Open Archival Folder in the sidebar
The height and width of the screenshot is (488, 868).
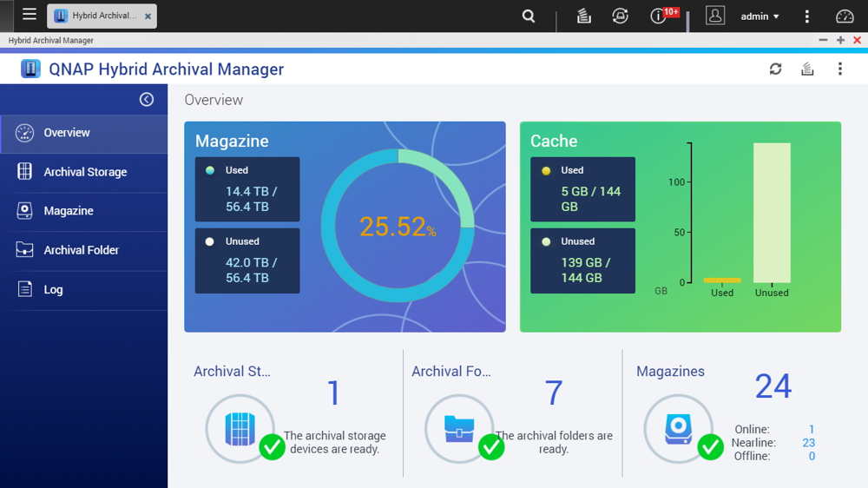[84, 250]
